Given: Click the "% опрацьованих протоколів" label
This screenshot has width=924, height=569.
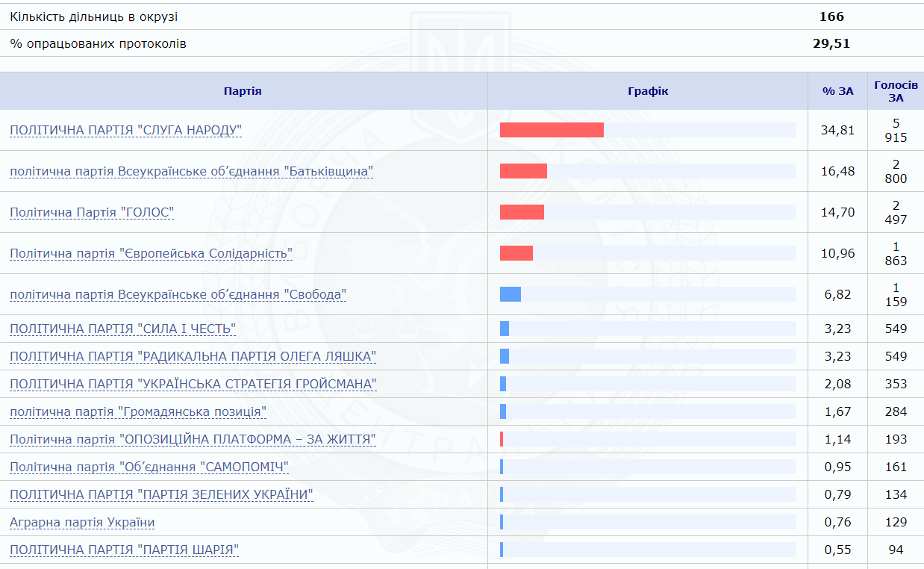Looking at the screenshot, I should click(x=99, y=43).
